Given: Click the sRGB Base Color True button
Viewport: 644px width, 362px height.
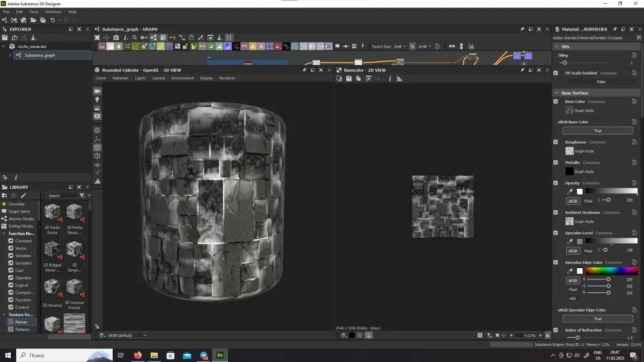Looking at the screenshot, I should (597, 131).
